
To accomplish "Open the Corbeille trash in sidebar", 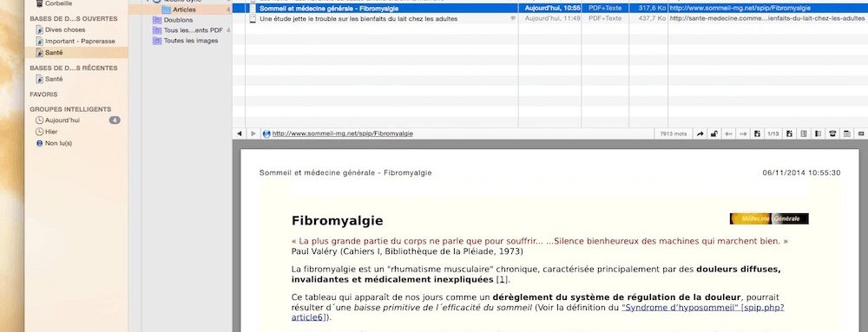I will [58, 3].
